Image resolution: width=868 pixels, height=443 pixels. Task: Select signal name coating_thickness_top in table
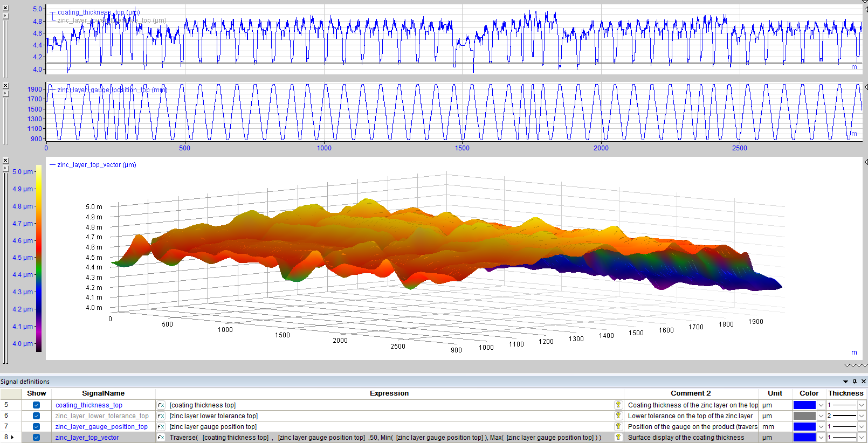[89, 405]
